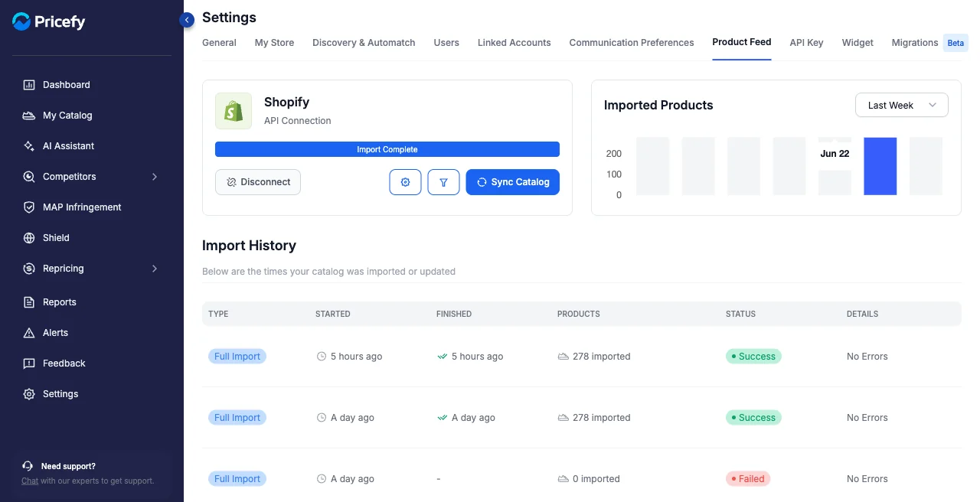Click the PRODUCTS column header
The width and height of the screenshot is (980, 502).
(x=579, y=314)
